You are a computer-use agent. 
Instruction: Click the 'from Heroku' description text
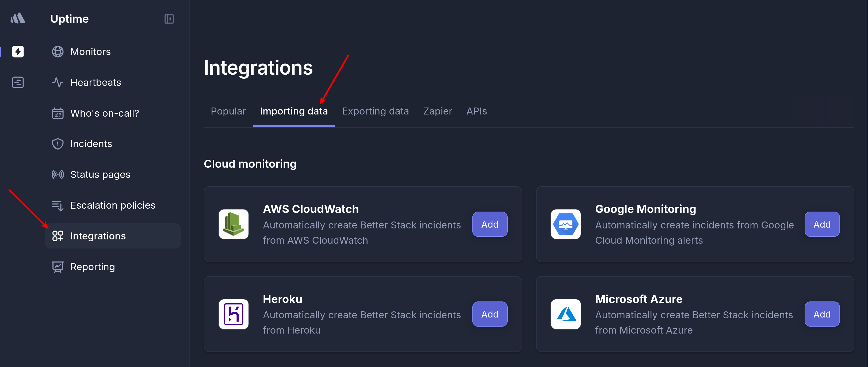(x=292, y=330)
